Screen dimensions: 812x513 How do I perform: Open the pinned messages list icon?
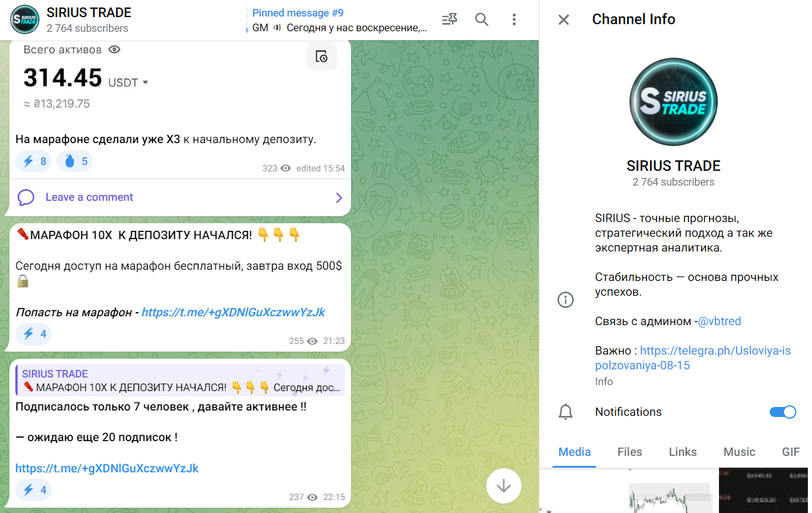pyautogui.click(x=449, y=19)
